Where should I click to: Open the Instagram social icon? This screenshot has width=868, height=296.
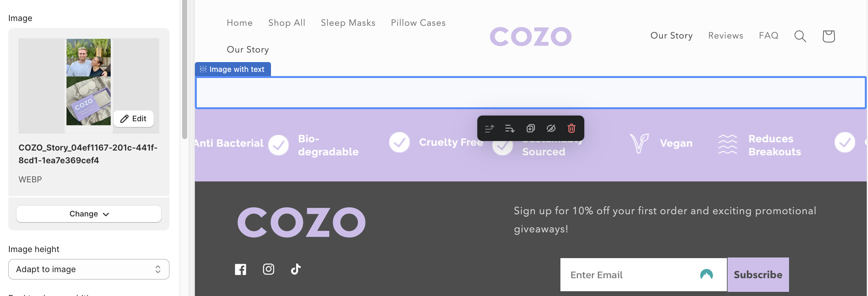[x=268, y=269]
